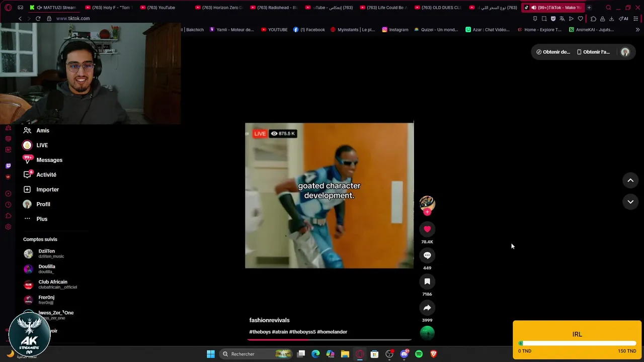Open browser downloads icon

(611, 19)
